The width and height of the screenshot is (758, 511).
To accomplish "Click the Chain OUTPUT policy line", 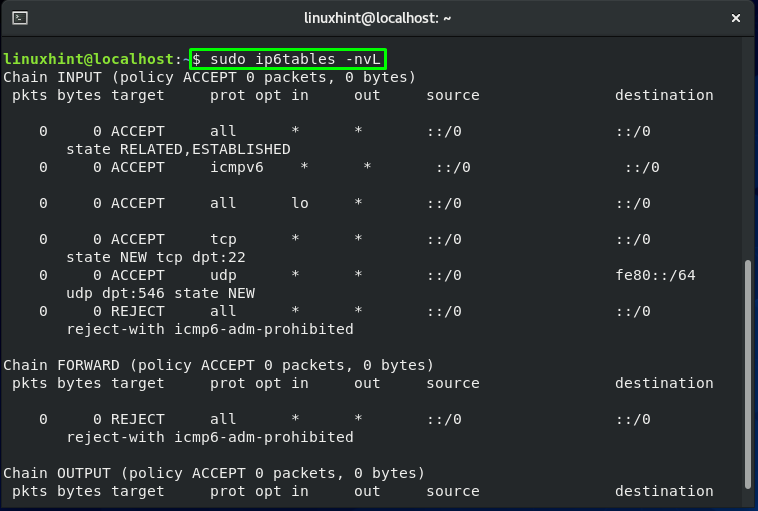I will pyautogui.click(x=214, y=473).
